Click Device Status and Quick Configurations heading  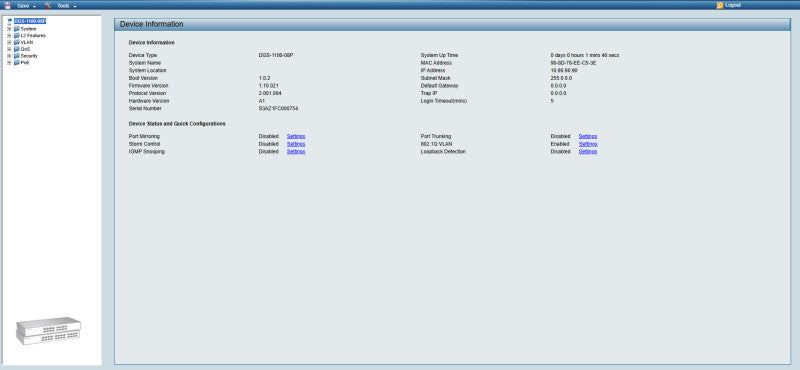point(177,124)
